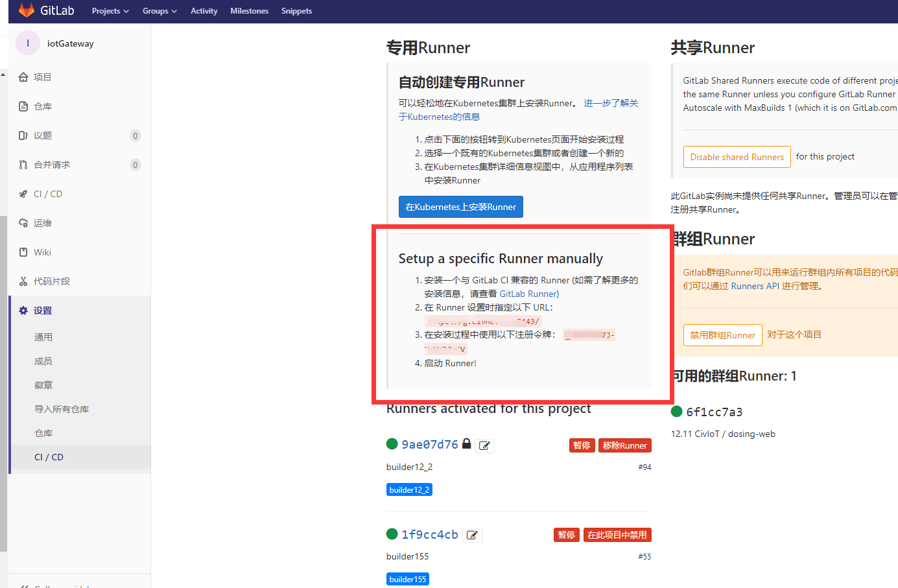Open the Runners API link
This screenshot has width=898, height=588.
pyautogui.click(x=755, y=286)
